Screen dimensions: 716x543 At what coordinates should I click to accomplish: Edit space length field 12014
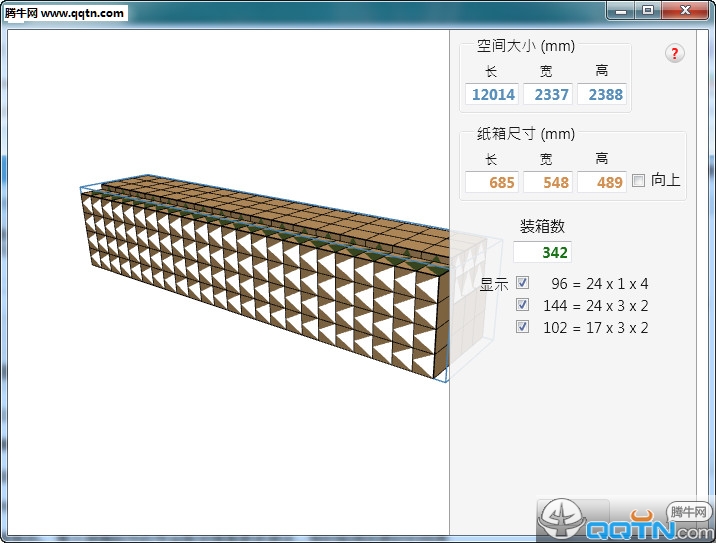(x=492, y=94)
